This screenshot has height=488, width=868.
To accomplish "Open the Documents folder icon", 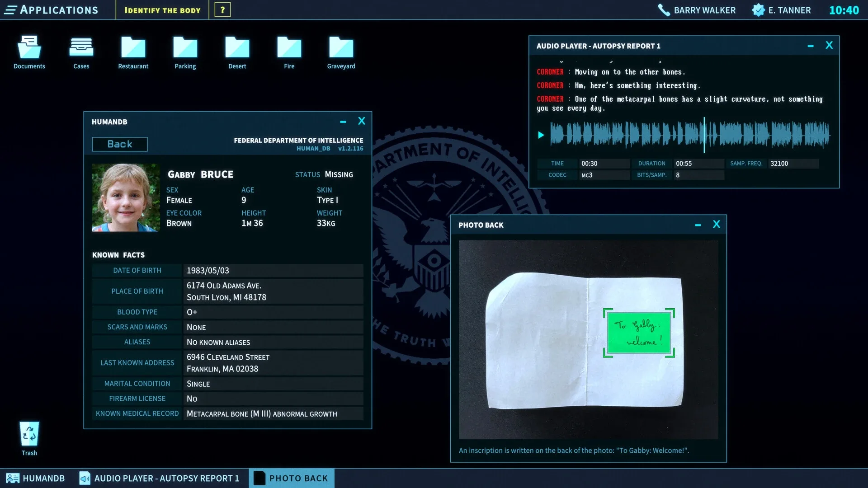I will [x=29, y=48].
